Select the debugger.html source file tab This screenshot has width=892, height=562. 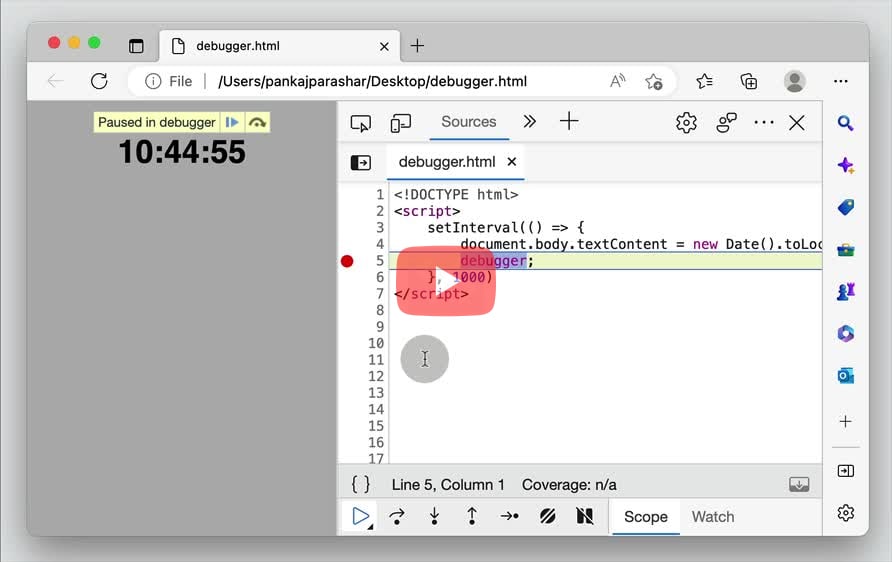tap(447, 162)
